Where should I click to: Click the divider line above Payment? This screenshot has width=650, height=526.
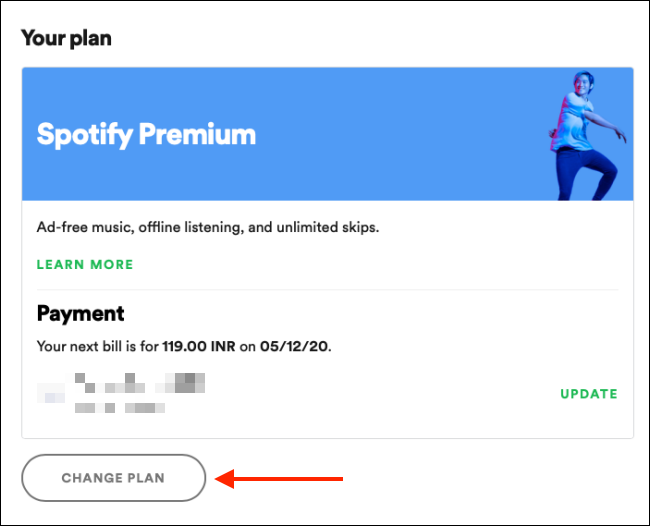[327, 289]
